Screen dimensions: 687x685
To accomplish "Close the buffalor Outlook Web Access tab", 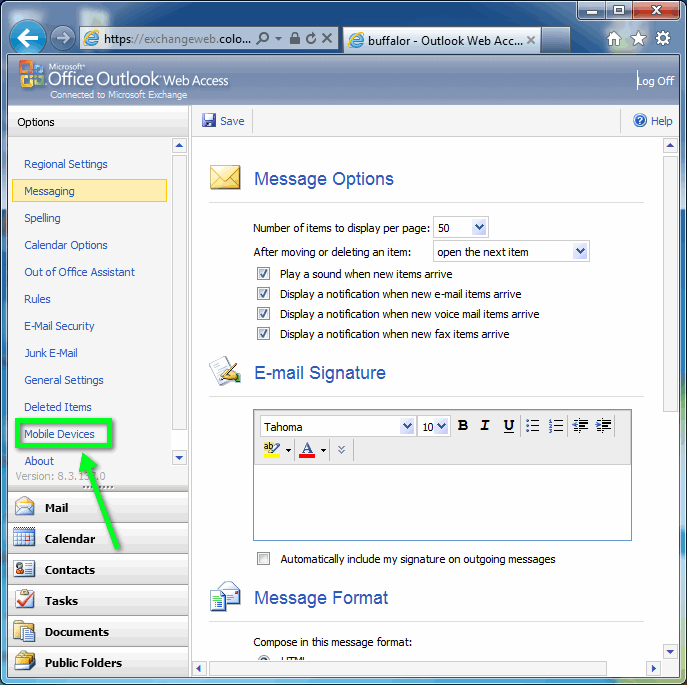I will (x=531, y=40).
